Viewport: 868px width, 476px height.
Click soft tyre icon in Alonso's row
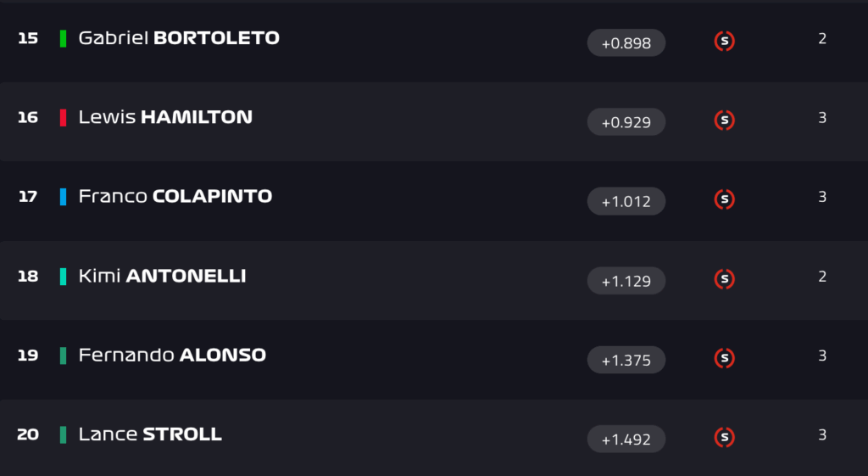pyautogui.click(x=724, y=358)
